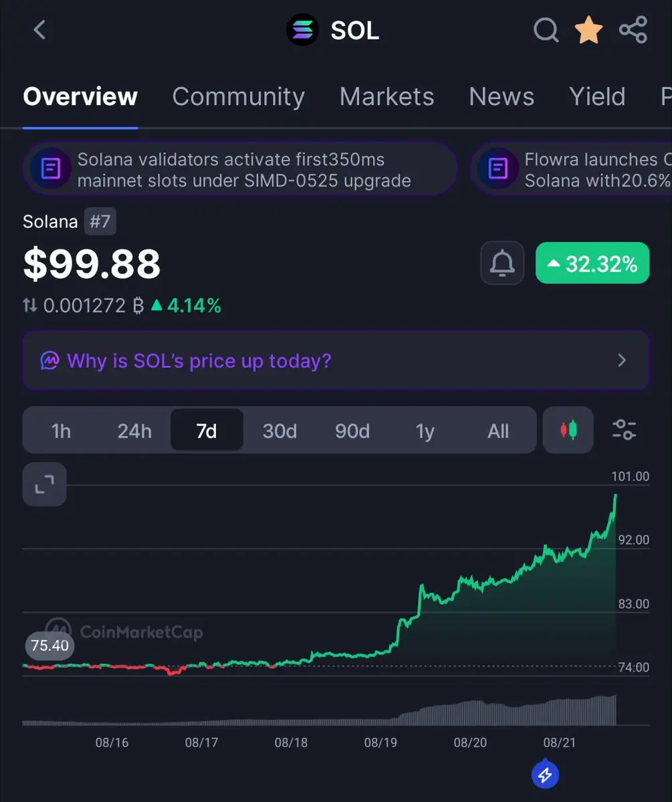Open the Yield tab

597,97
